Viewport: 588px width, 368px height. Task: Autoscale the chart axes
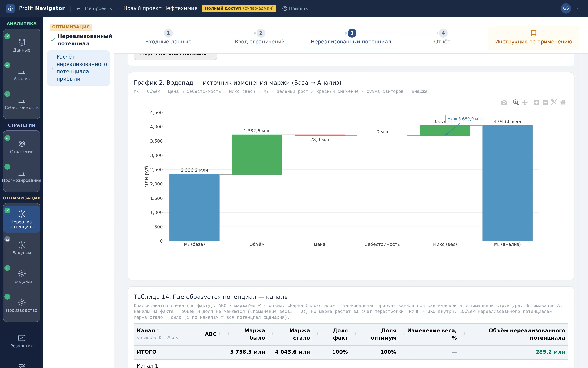click(554, 102)
